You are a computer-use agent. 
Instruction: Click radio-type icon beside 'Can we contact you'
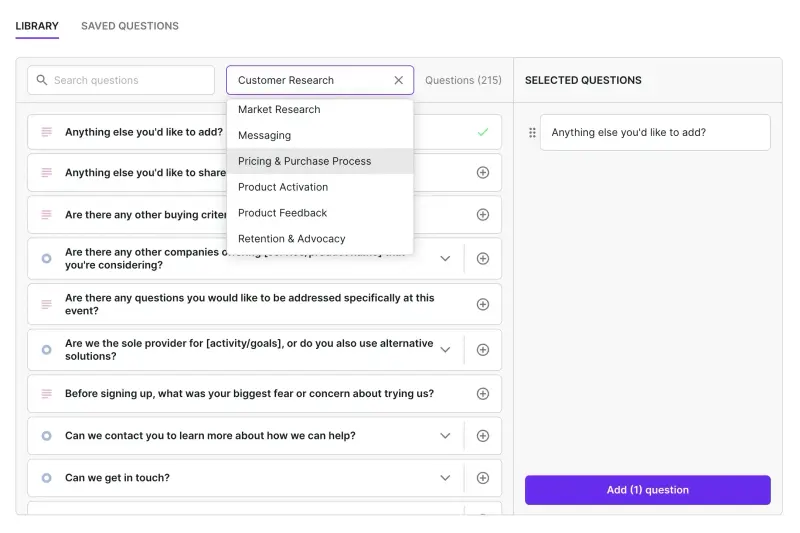pyautogui.click(x=46, y=436)
